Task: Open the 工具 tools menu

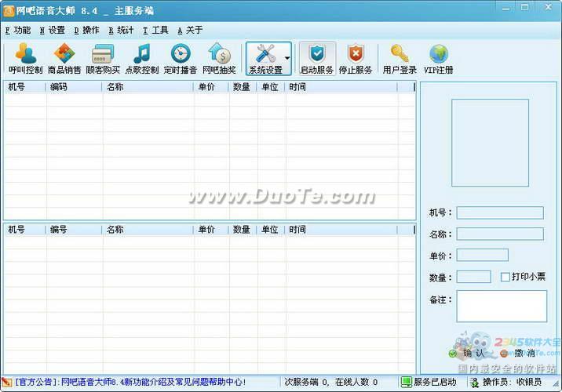Action: click(x=156, y=31)
